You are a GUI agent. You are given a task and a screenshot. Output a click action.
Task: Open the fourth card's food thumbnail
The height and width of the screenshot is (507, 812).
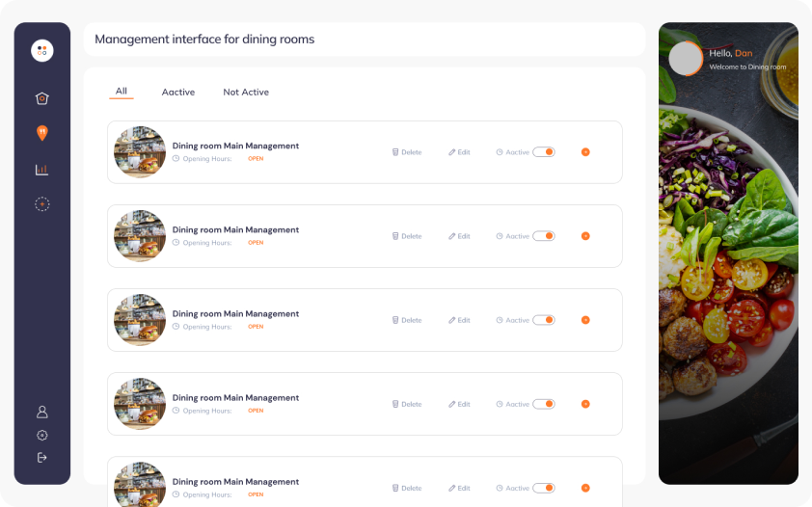pyautogui.click(x=140, y=404)
